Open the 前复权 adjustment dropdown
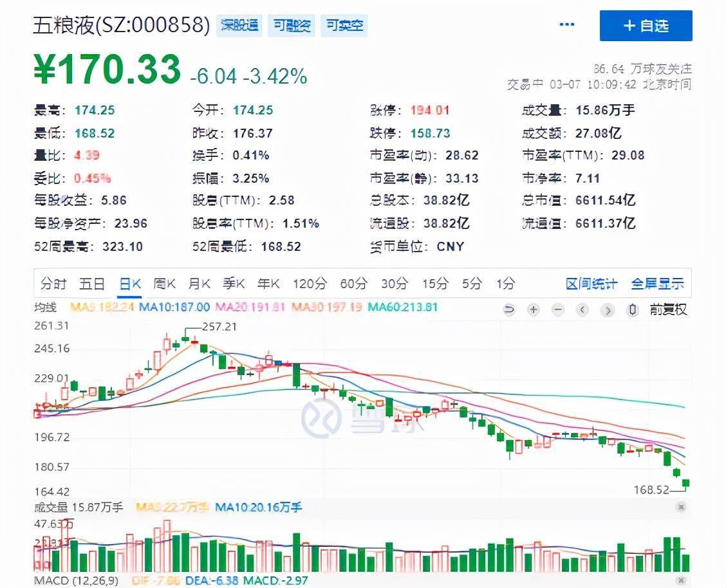 668,309
